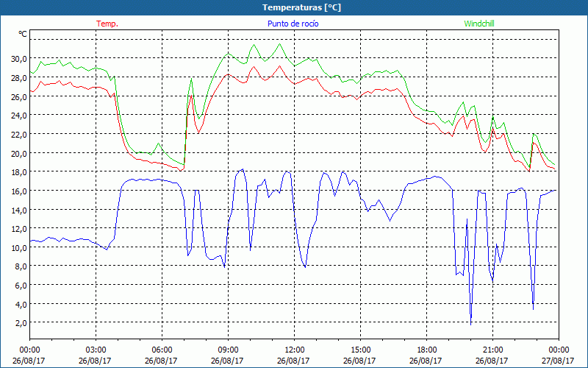Screen dimensions: 588x368
Task: Click the 14,0 y-axis value
Action: [x=20, y=210]
